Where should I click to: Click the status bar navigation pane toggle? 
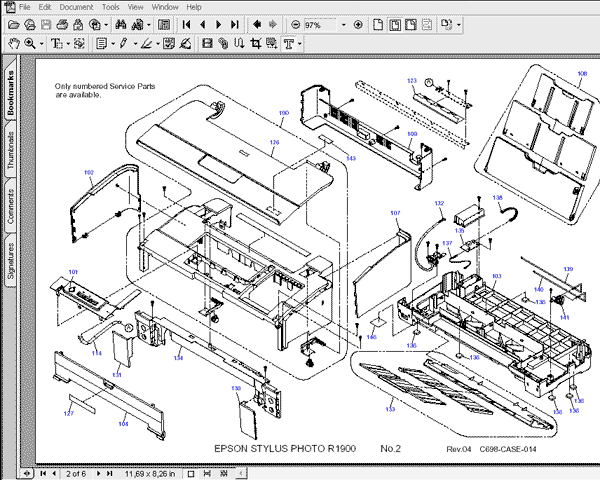(x=26, y=473)
